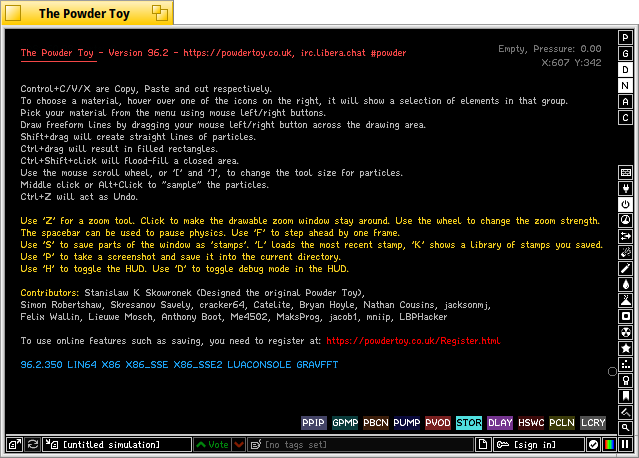Toggle ambient heat A option
Image resolution: width=639 pixels, height=458 pixels.
point(626,101)
